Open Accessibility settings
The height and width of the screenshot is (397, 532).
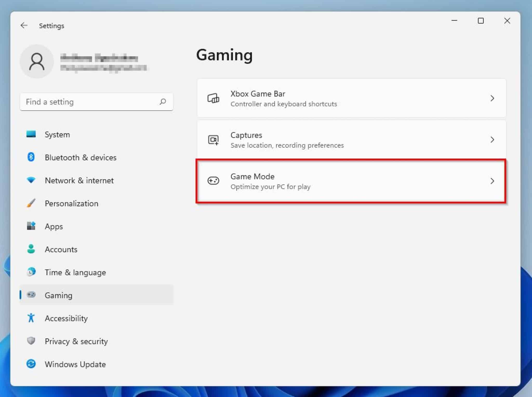(96, 318)
